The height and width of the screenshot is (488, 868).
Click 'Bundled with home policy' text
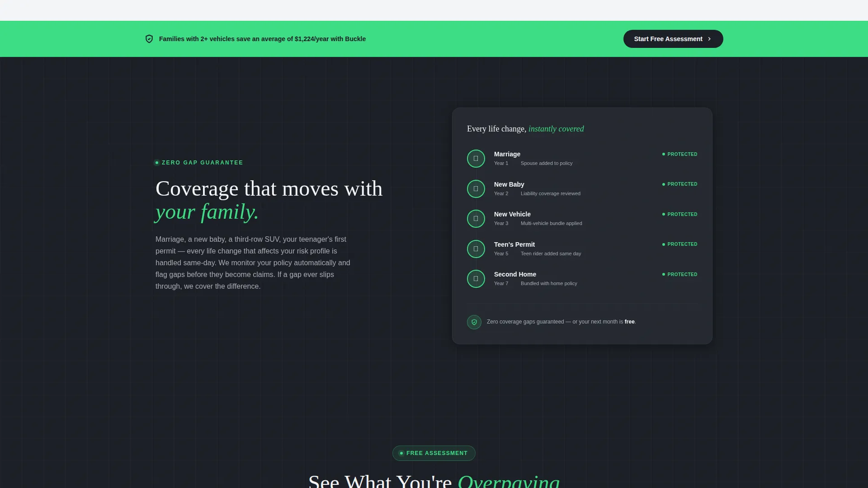click(x=549, y=283)
